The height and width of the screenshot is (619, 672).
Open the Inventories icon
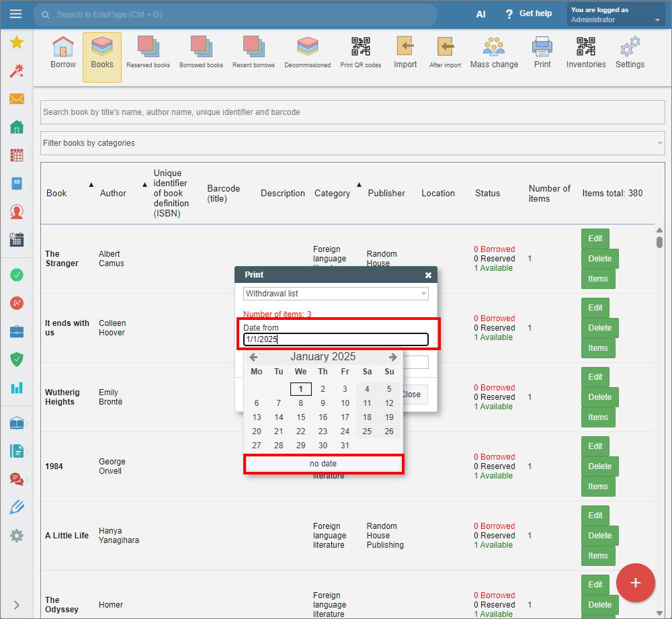point(585,53)
